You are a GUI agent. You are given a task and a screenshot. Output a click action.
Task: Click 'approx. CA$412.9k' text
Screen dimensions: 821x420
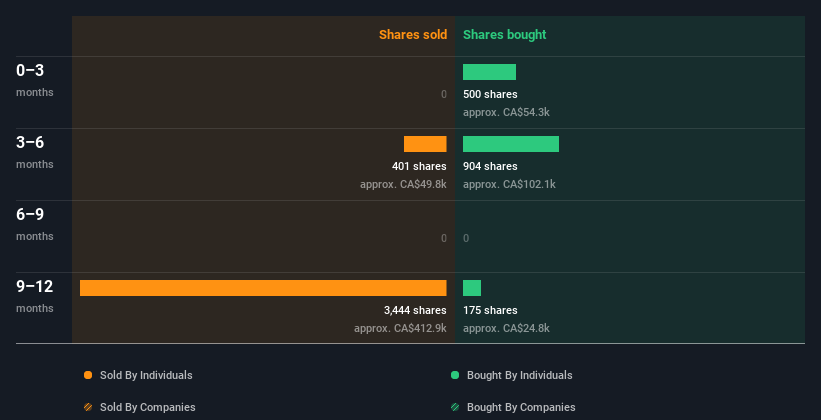[400, 328]
